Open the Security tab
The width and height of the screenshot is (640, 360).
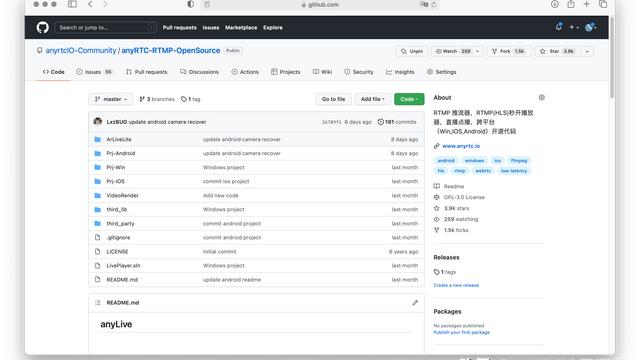[358, 72]
